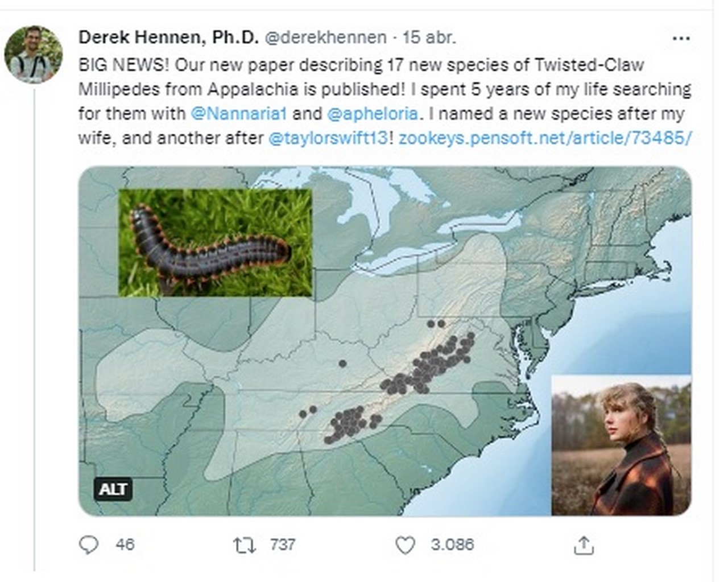
Task: Click the reply speech bubble icon
Action: coord(88,545)
